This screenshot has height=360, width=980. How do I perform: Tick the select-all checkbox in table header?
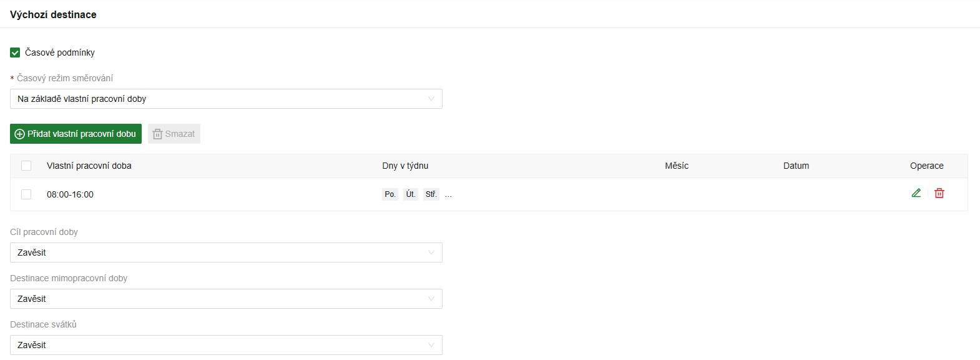point(26,166)
